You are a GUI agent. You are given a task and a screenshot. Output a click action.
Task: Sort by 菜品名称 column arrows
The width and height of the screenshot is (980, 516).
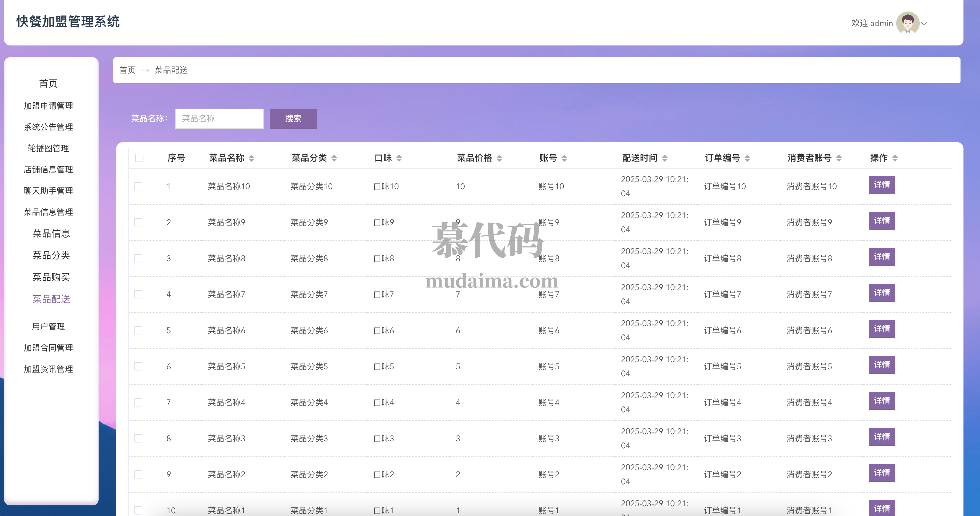251,158
